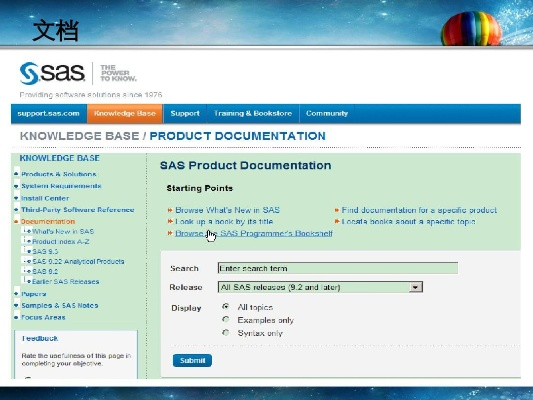Screen dimensions: 533x400
Task: Click the arrow icon before Find documentation
Action: (x=337, y=210)
